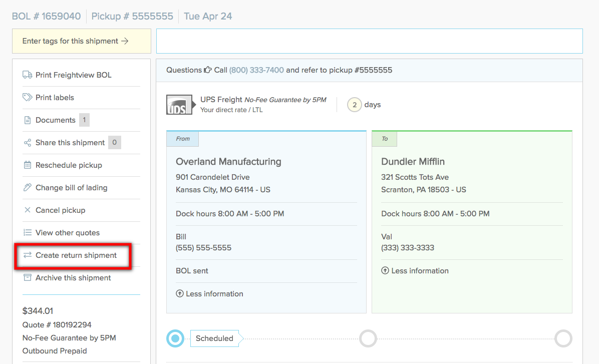Screen dimensions: 599x364
Task: Click Dundler Mifflin company name
Action: 413,162
